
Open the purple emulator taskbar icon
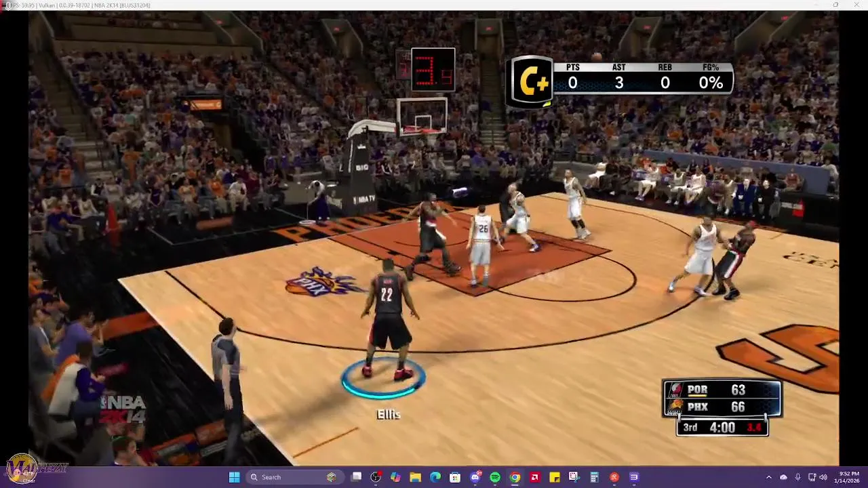(x=633, y=477)
